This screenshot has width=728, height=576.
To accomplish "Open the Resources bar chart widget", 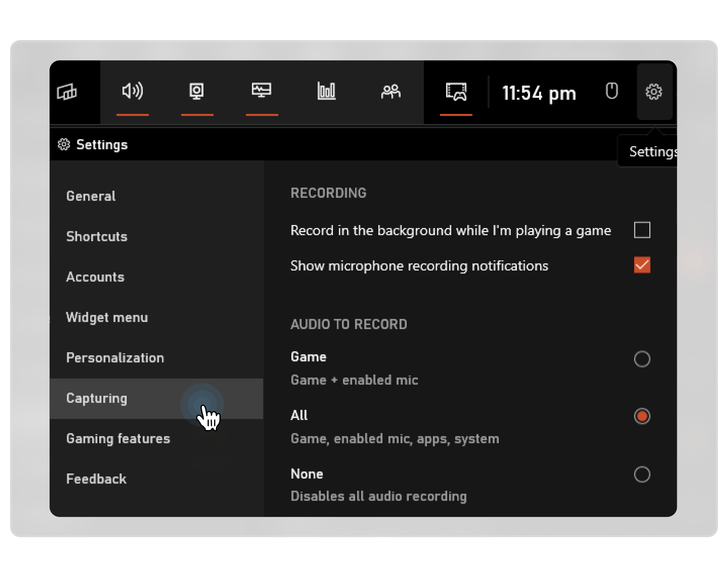I will tap(326, 91).
